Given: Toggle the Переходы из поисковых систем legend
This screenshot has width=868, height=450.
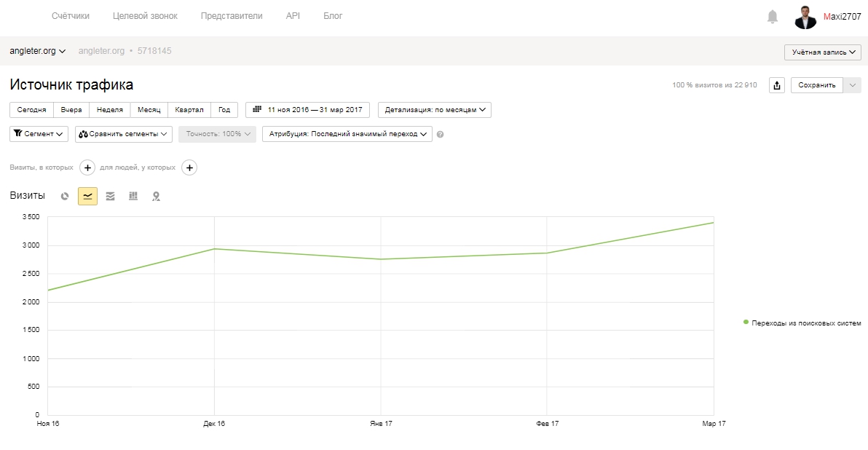Looking at the screenshot, I should tap(802, 323).
